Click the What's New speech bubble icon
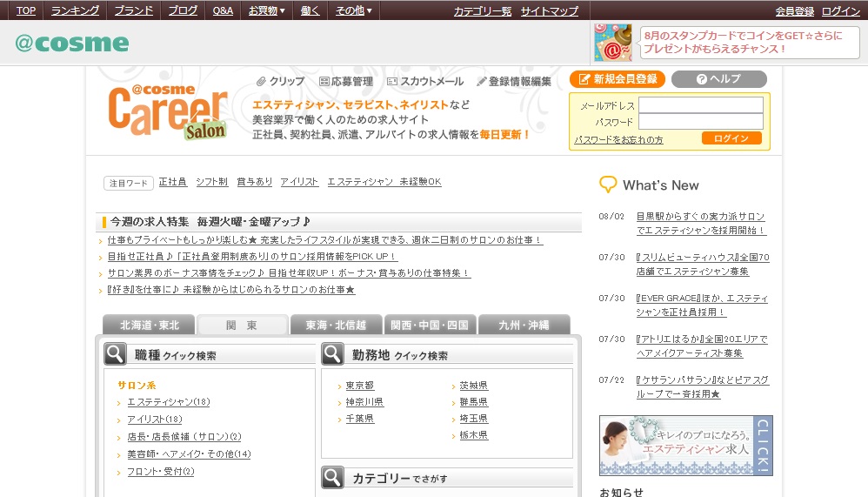This screenshot has height=497, width=868. pos(608,185)
